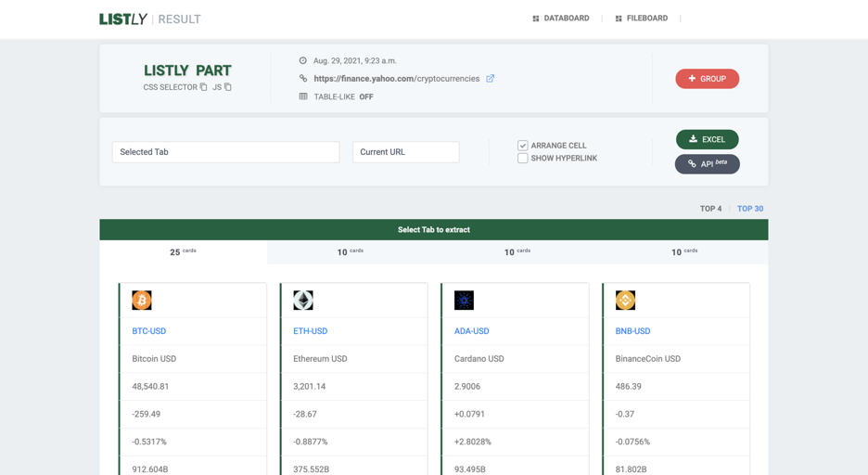Viewport: 868px width, 475px height.
Task: Click the Bitcoin coin logo
Action: pyautogui.click(x=142, y=301)
